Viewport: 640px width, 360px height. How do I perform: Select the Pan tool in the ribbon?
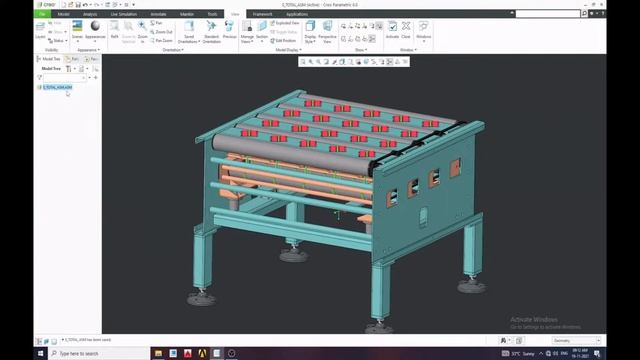[156, 23]
